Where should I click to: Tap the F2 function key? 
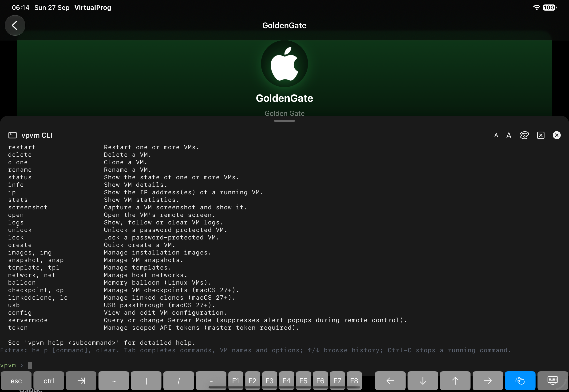click(253, 381)
